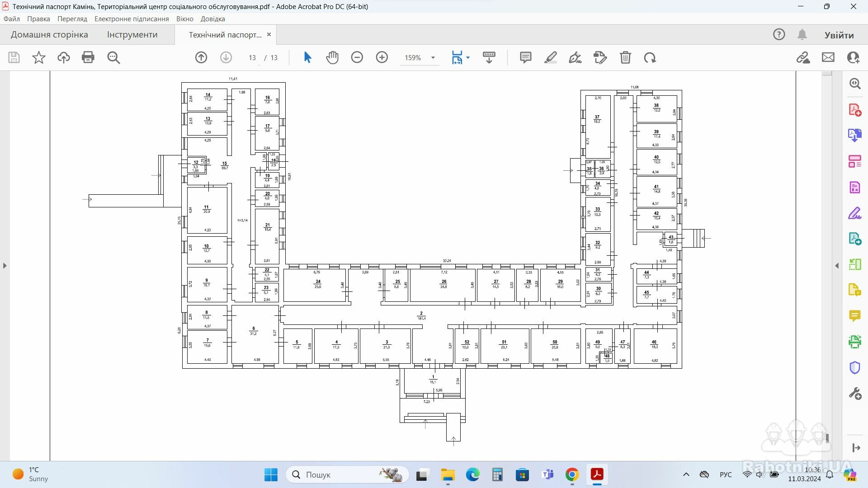Click the Delete page trash icon
This screenshot has height=488, width=868.
tap(625, 57)
